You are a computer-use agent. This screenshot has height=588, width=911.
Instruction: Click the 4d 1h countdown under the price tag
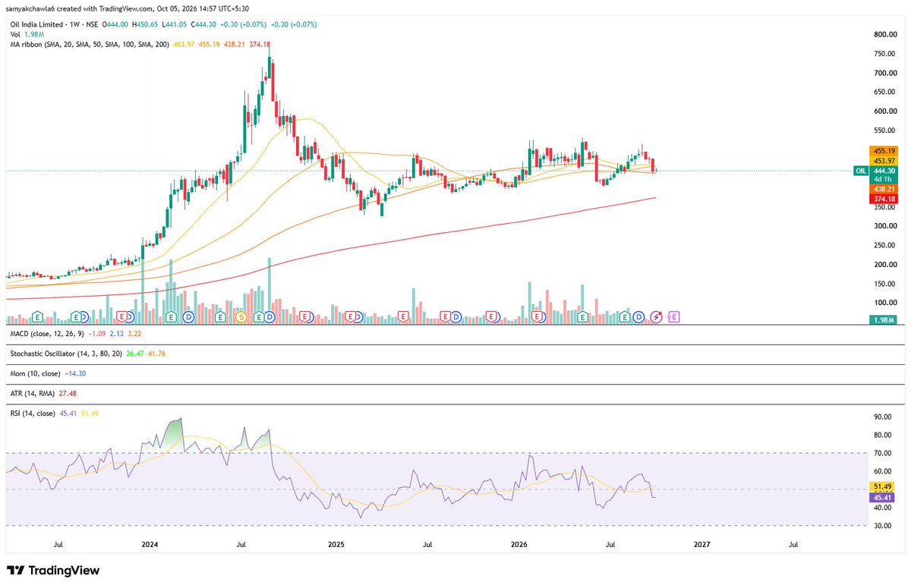tap(883, 179)
